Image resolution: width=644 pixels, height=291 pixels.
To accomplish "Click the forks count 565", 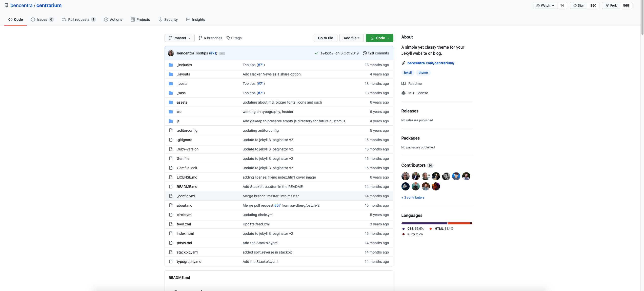I will [x=626, y=6].
